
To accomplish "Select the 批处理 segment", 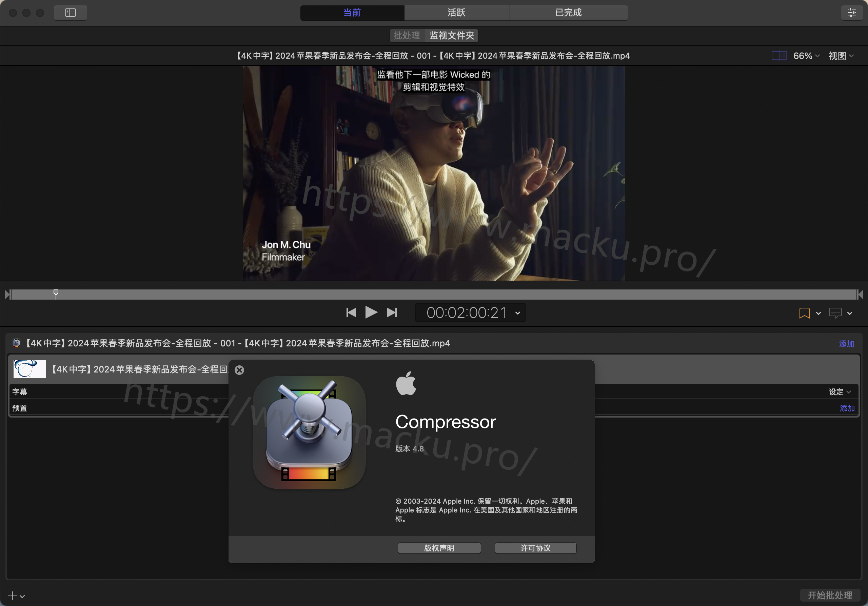I will (x=407, y=36).
